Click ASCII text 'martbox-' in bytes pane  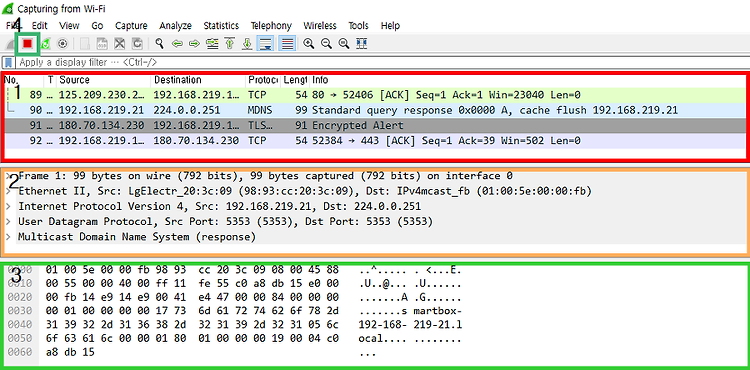[x=438, y=311]
